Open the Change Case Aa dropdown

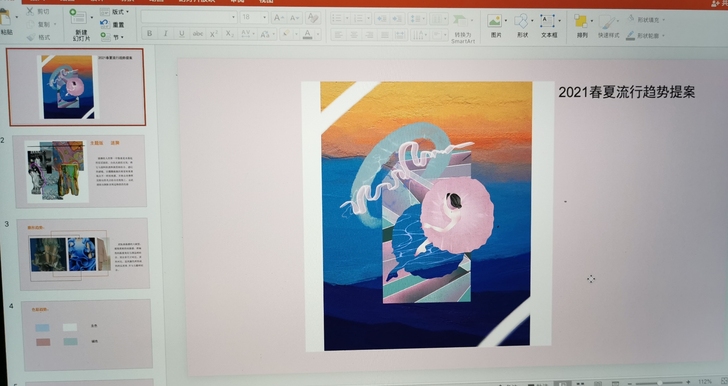tap(266, 34)
